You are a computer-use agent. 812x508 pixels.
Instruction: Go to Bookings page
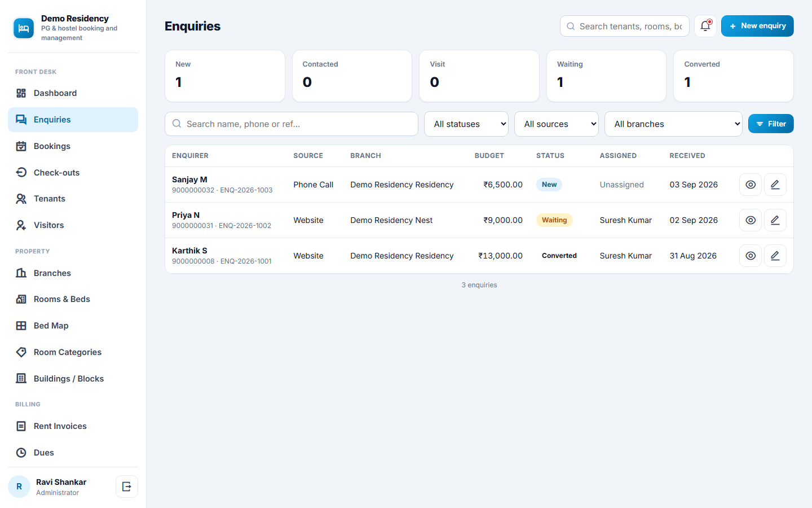(x=73, y=146)
